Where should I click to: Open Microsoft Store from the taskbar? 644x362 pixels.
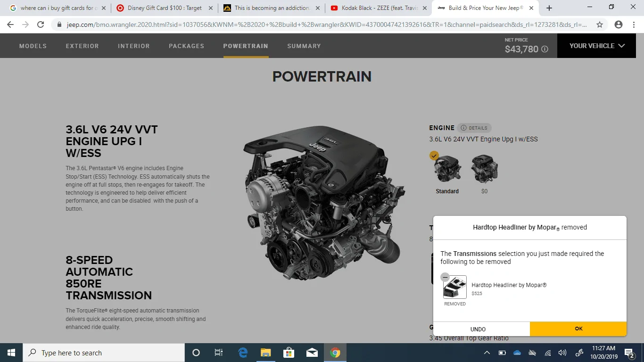(x=289, y=353)
